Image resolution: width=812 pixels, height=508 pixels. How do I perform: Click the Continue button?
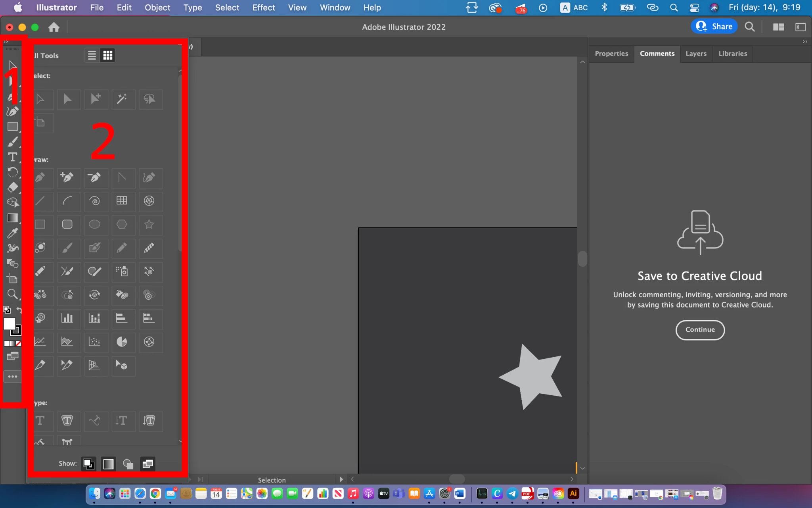pyautogui.click(x=700, y=330)
